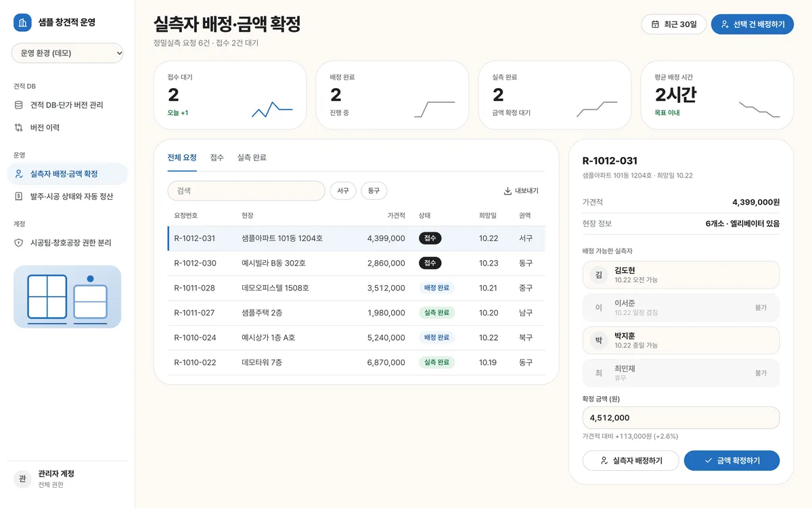This screenshot has width=812, height=508.
Task: Open 견적 DB·단가 버전 관리 menu item
Action: 68,105
